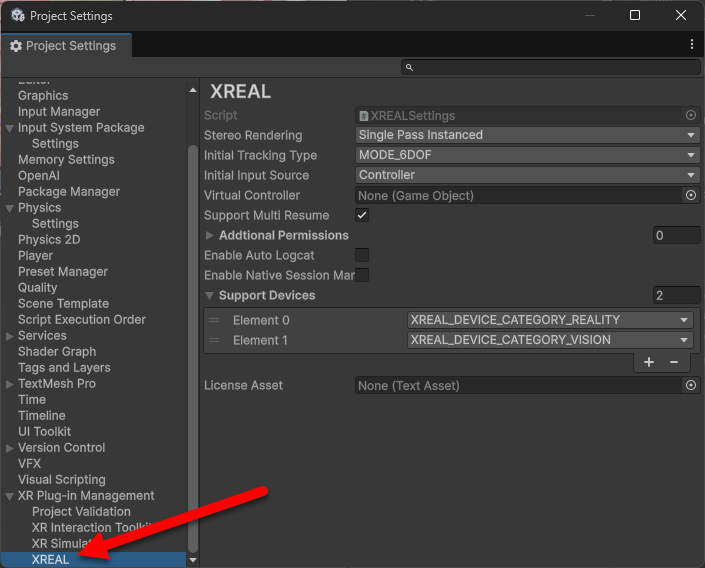Select Graphics settings category
This screenshot has width=705, height=568.
coord(43,96)
